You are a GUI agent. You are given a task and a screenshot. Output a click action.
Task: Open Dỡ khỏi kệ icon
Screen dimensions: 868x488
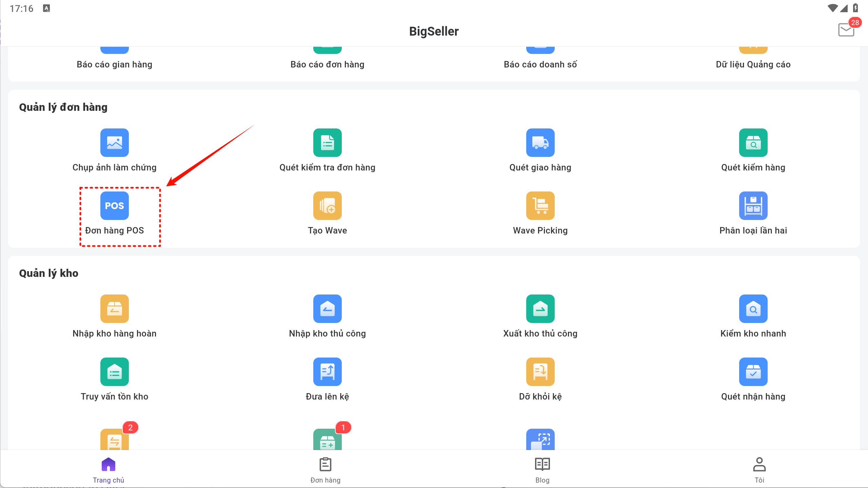tap(540, 372)
